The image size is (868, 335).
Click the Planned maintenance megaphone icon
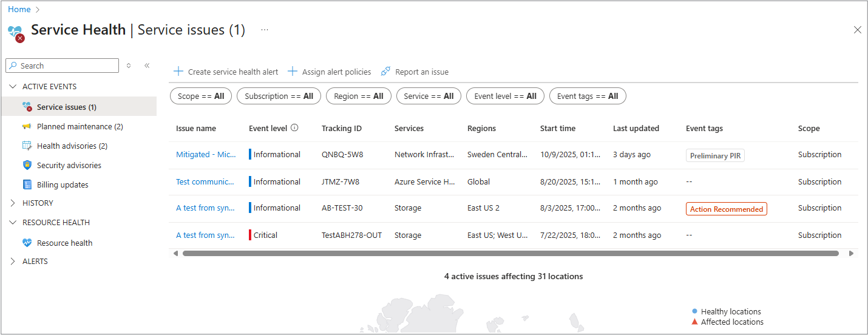click(27, 126)
